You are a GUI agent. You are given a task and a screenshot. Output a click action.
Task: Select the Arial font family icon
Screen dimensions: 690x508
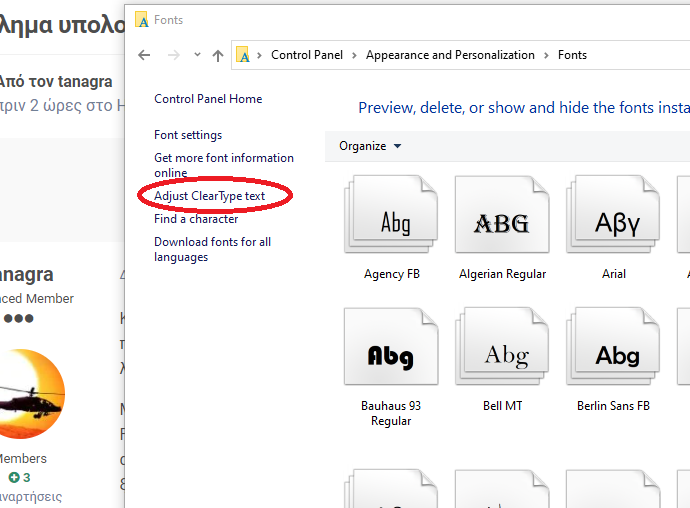(x=613, y=214)
